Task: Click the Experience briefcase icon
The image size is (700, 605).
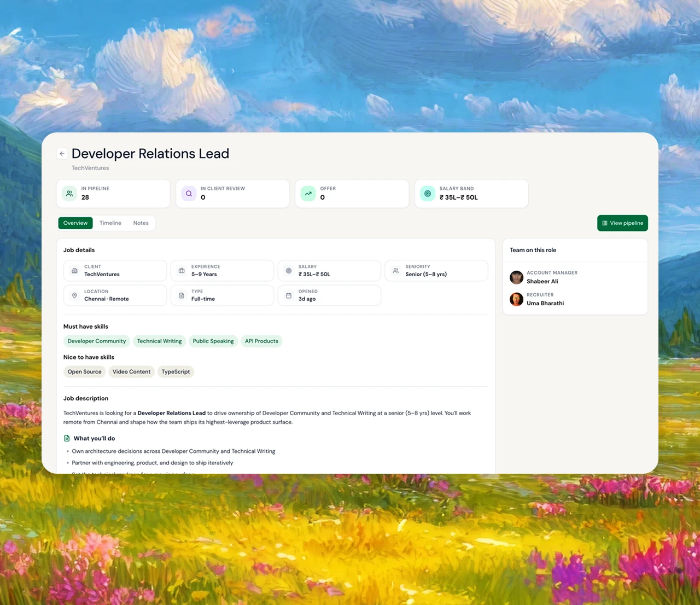Action: [x=182, y=271]
